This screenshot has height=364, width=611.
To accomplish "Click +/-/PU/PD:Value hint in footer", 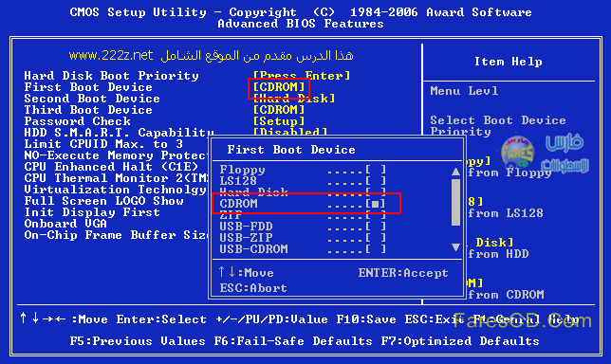I will click(271, 319).
